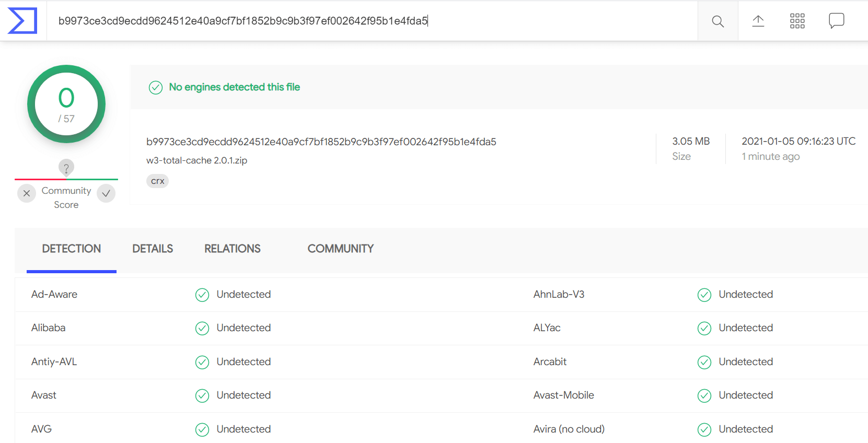Click the Avast-Mobile engine name

(563, 395)
